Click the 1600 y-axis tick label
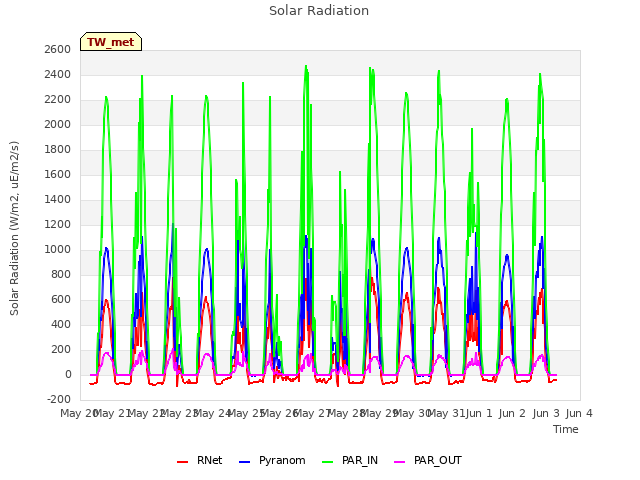 pos(58,175)
